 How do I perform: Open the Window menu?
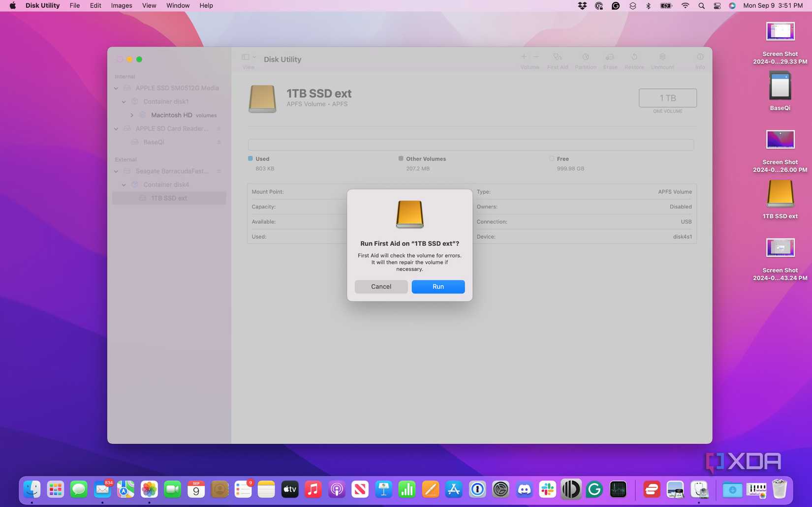[177, 5]
